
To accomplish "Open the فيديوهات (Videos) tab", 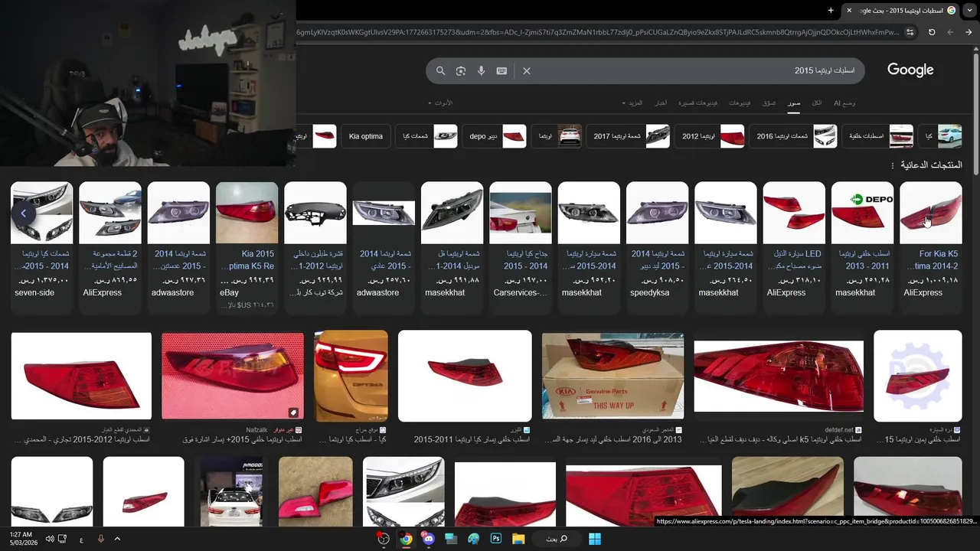I will (740, 103).
